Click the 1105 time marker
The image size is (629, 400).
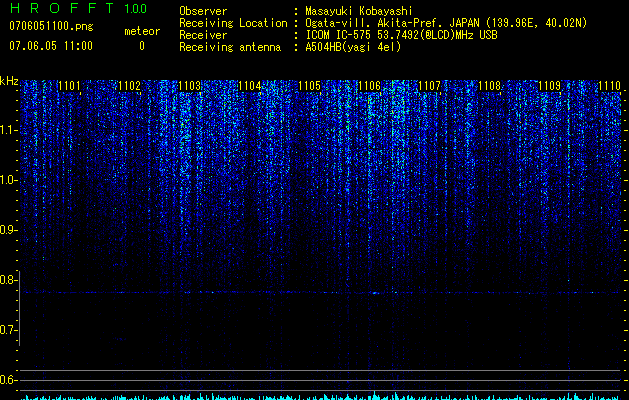310,85
